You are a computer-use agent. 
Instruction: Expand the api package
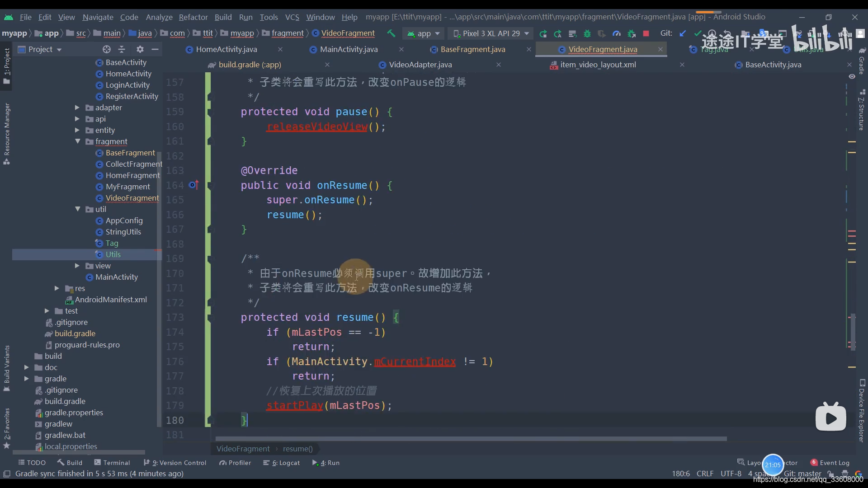[77, 119]
